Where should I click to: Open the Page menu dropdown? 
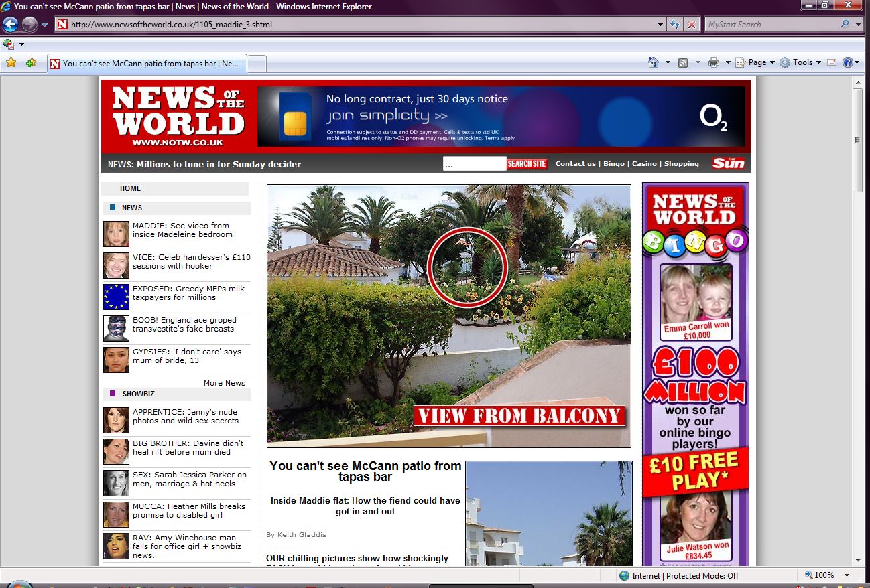(756, 62)
